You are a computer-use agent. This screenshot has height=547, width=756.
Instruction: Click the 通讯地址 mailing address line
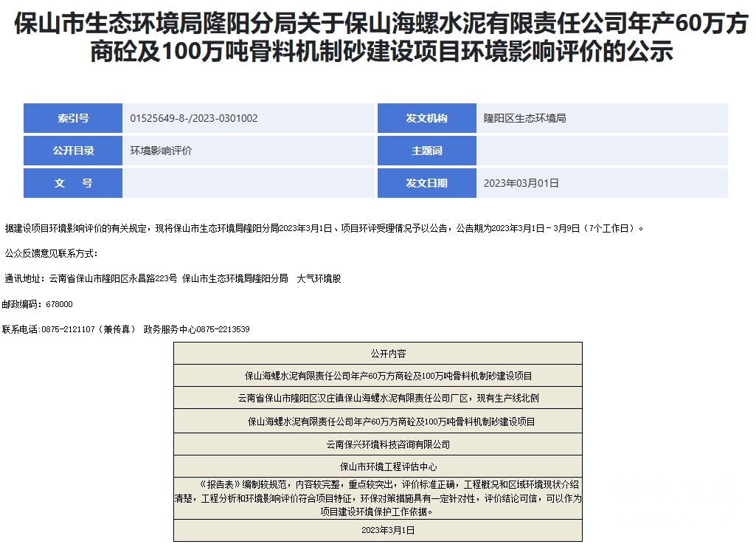(x=173, y=279)
